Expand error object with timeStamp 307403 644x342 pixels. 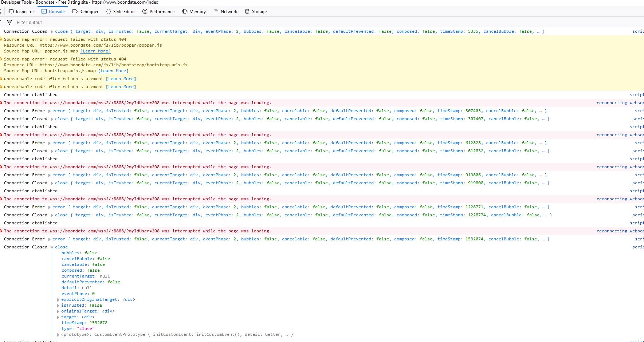click(49, 111)
